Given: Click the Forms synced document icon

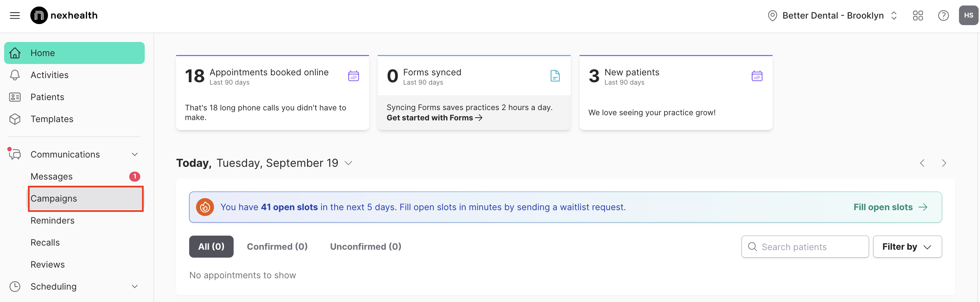Looking at the screenshot, I should [555, 76].
